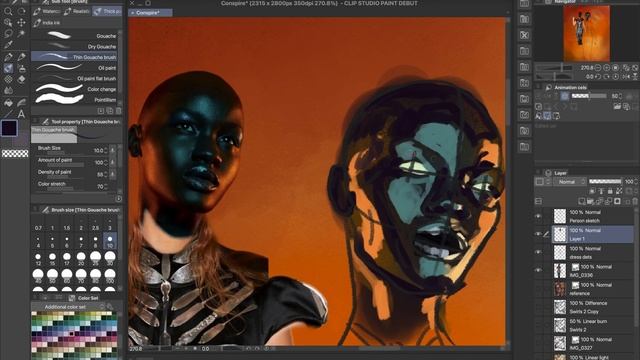This screenshot has height=360, width=640.
Task: Rotate canvas right in Navigator
Action: click(x=607, y=76)
